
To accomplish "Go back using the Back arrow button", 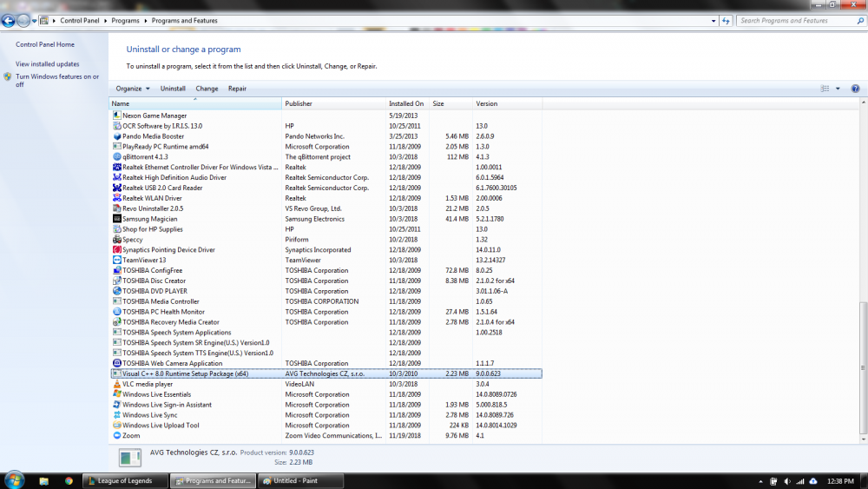I will click(10, 20).
